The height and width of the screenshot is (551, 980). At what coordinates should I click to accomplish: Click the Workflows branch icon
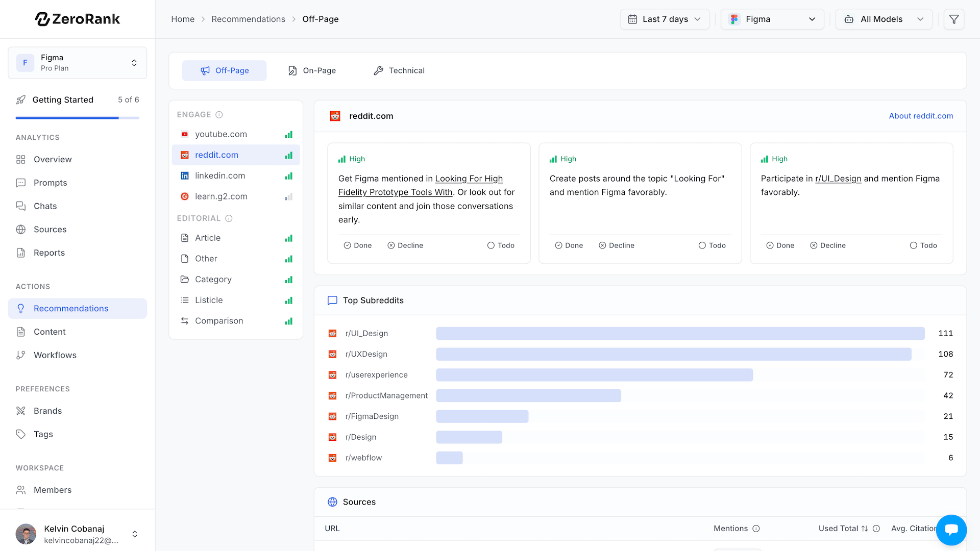click(21, 355)
